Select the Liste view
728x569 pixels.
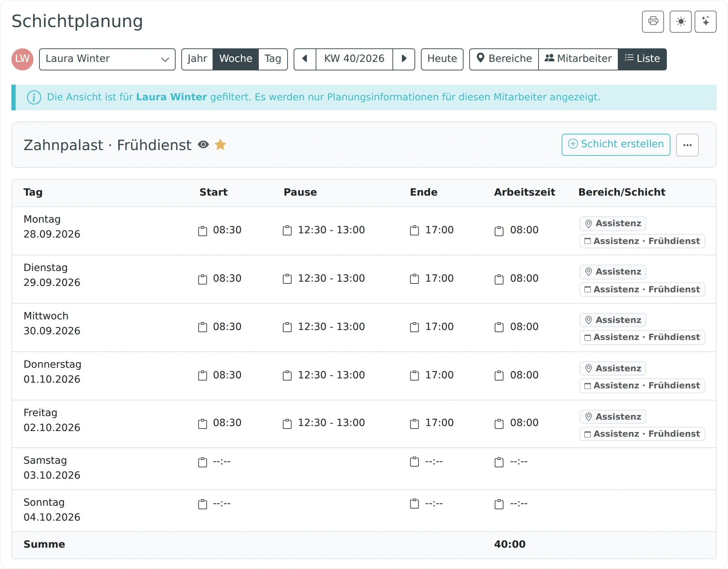642,59
